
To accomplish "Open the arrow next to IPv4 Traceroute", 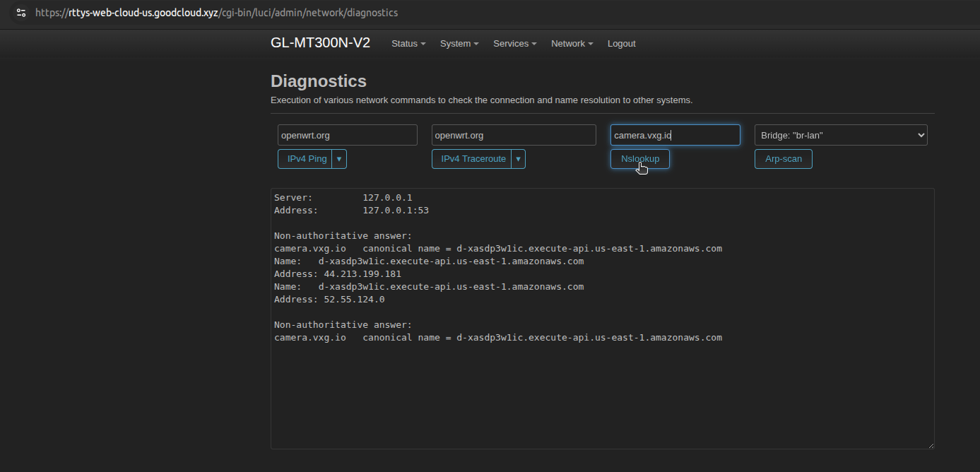I will pos(519,159).
